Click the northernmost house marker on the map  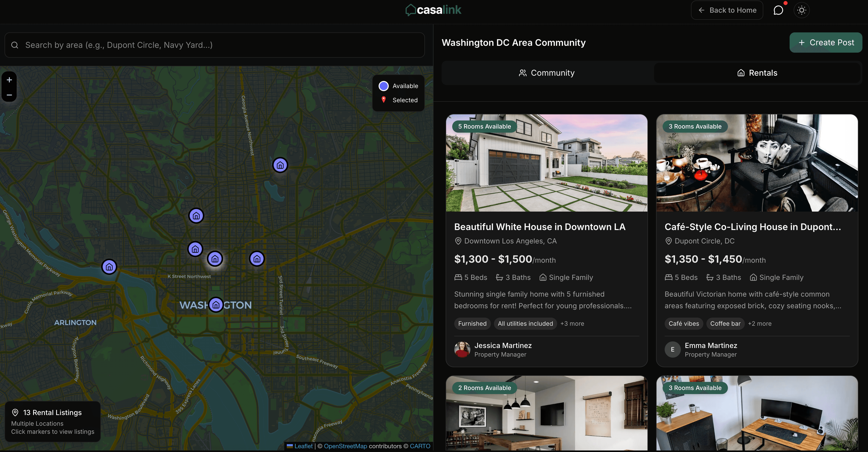coord(280,165)
